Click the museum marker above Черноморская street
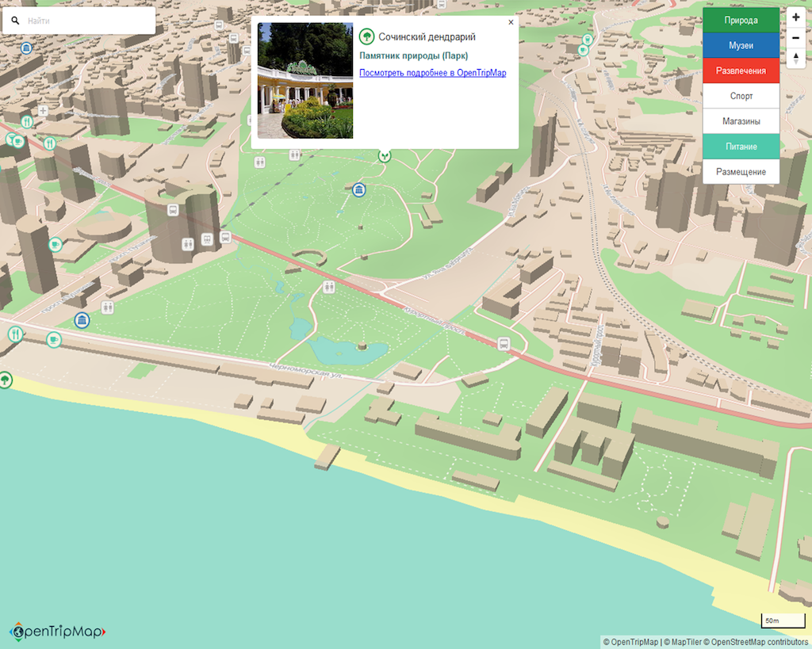This screenshot has height=649, width=812. pos(82,320)
